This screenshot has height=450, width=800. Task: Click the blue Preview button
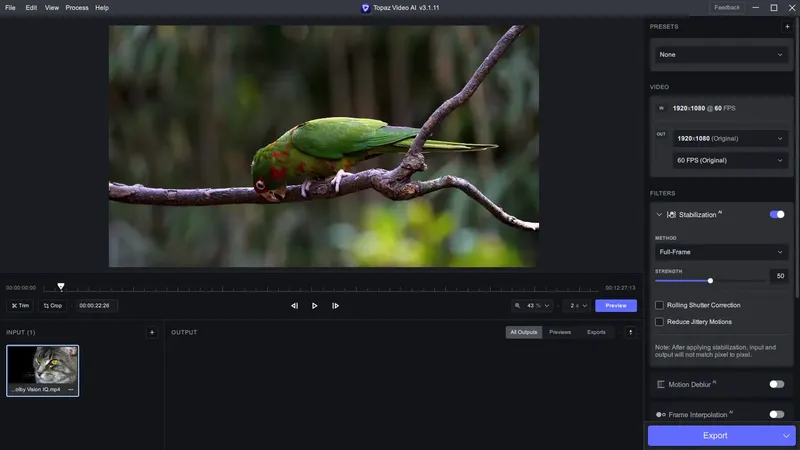615,306
